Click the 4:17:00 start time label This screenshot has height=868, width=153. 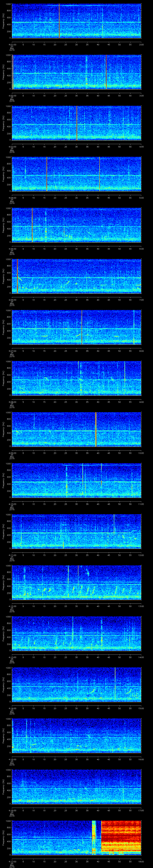tap(12, 861)
